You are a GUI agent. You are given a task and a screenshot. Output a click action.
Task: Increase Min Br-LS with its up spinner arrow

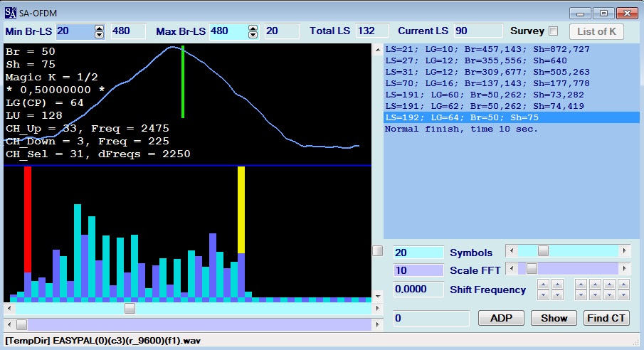tap(99, 28)
